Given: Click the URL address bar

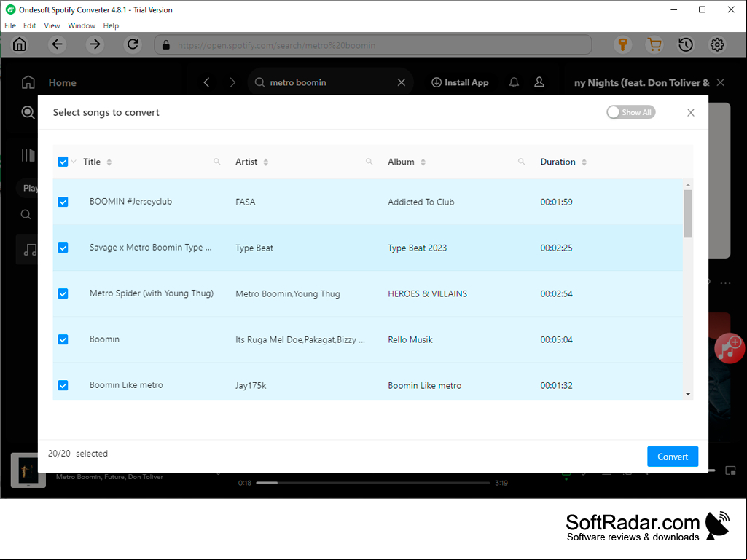Looking at the screenshot, I should tap(373, 45).
